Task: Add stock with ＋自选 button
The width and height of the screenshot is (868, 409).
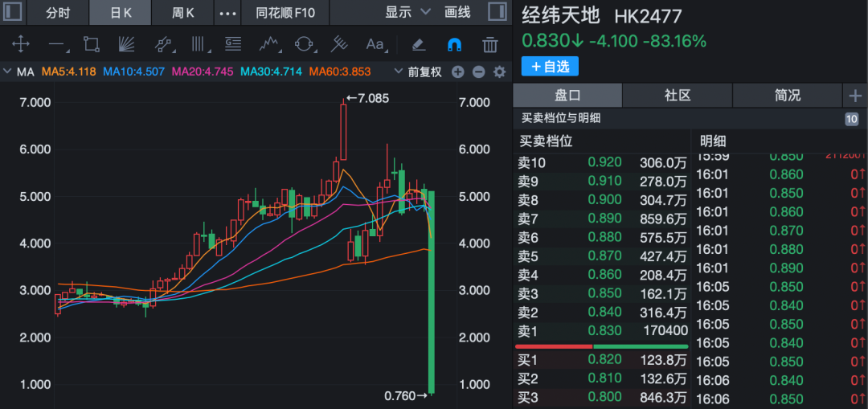Action: click(x=550, y=67)
